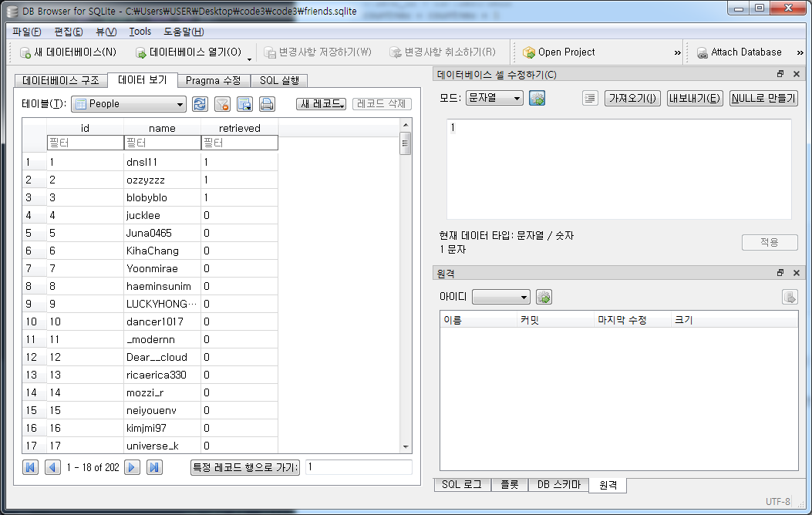
Task: Click the save table as displayed icon
Action: 244,104
